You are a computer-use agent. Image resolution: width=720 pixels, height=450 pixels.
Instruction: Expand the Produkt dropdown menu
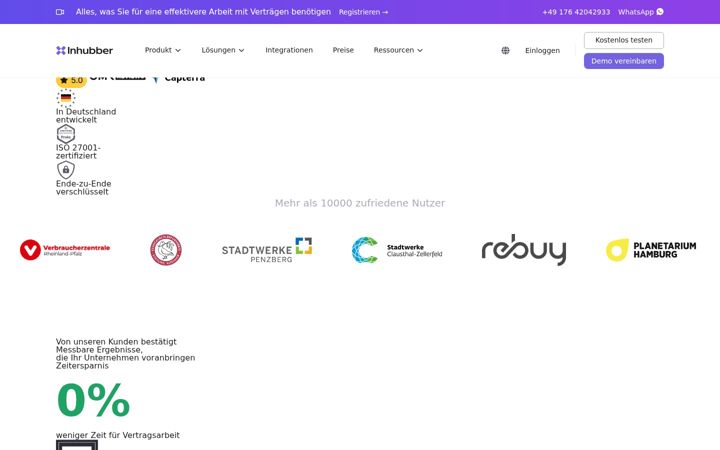point(163,50)
